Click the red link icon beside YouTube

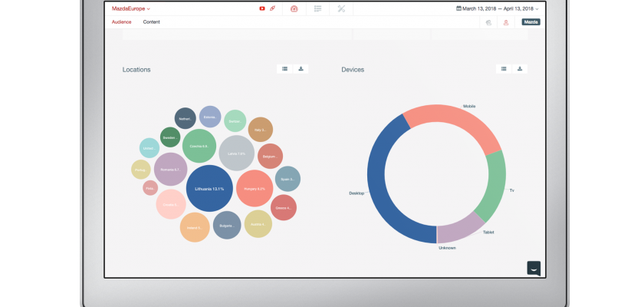coord(273,8)
